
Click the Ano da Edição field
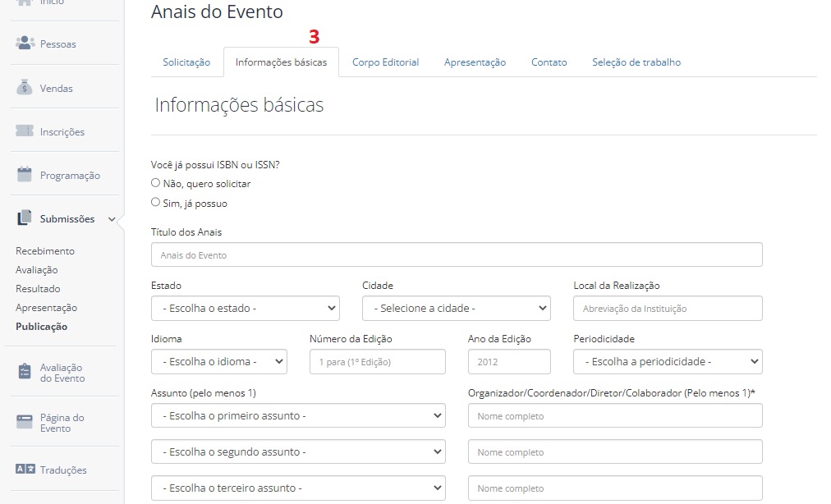pyautogui.click(x=509, y=362)
